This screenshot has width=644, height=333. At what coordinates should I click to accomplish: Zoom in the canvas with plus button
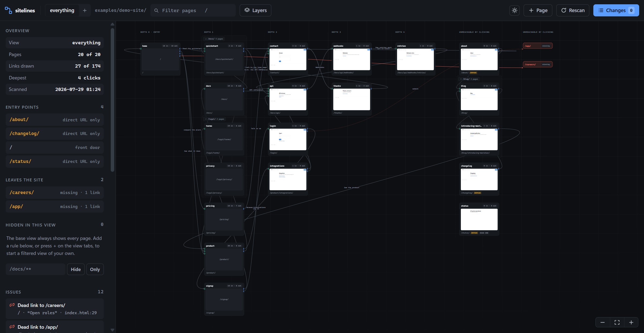(x=631, y=322)
